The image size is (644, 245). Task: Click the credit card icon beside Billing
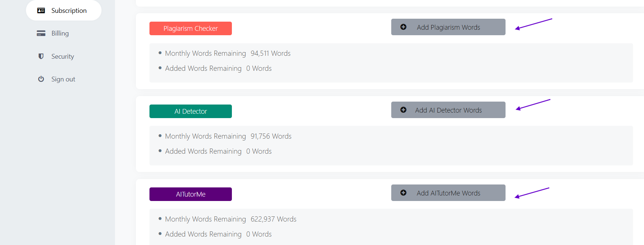tap(41, 33)
